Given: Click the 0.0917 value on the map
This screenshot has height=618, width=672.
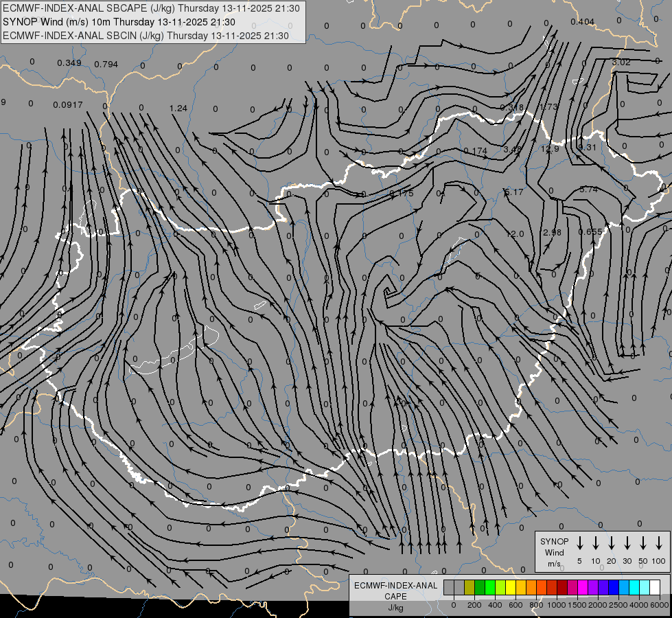Looking at the screenshot, I should pyautogui.click(x=68, y=104).
